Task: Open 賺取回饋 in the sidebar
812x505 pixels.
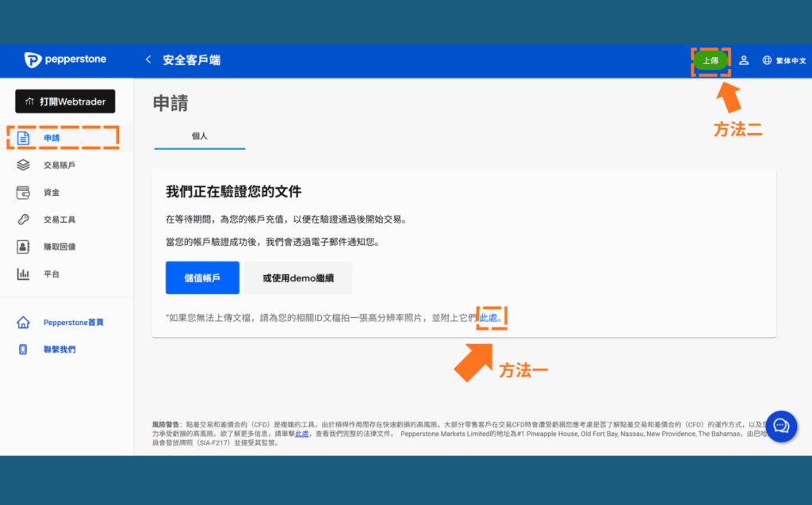Action: pyautogui.click(x=59, y=247)
